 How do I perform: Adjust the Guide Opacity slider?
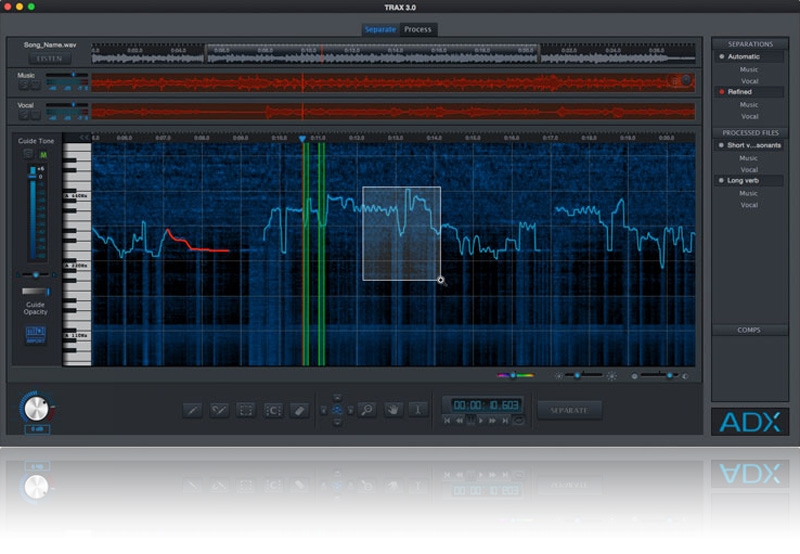pyautogui.click(x=36, y=291)
